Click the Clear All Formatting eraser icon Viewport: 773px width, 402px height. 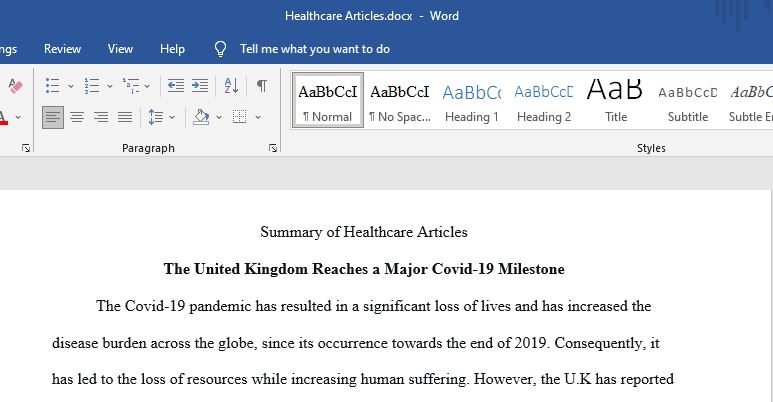16,86
